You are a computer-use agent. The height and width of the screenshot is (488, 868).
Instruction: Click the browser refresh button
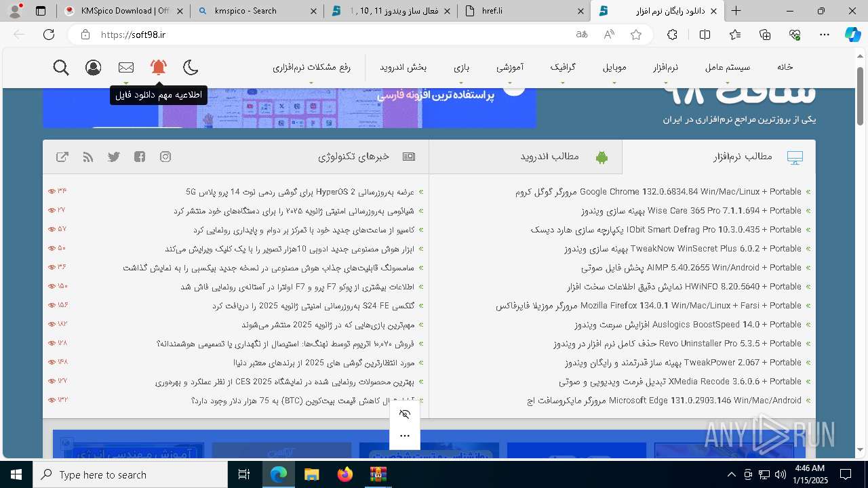click(49, 35)
